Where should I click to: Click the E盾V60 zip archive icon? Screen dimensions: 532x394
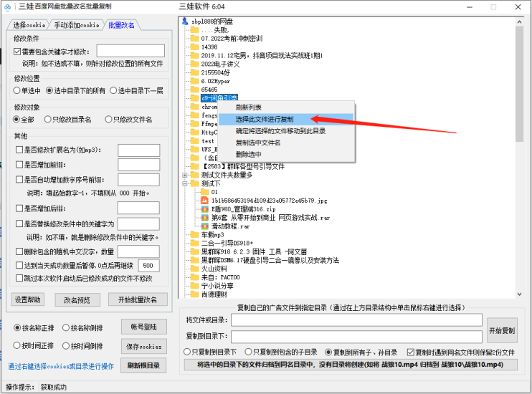tap(204, 208)
